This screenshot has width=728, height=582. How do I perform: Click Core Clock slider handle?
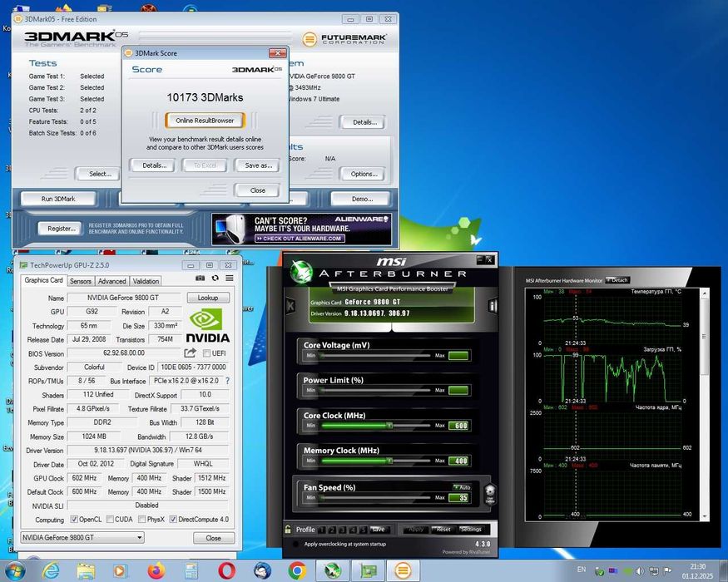pyautogui.click(x=389, y=426)
